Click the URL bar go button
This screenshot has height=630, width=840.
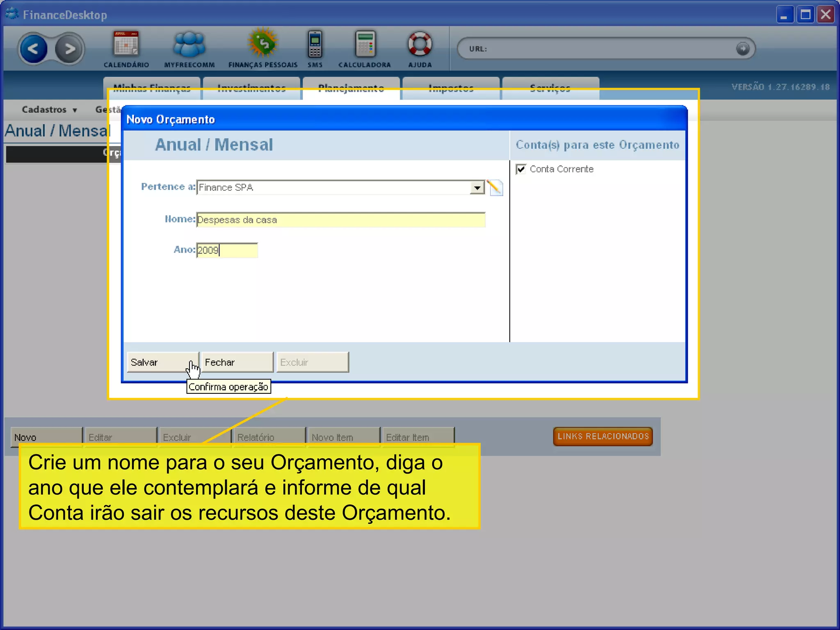(x=742, y=49)
